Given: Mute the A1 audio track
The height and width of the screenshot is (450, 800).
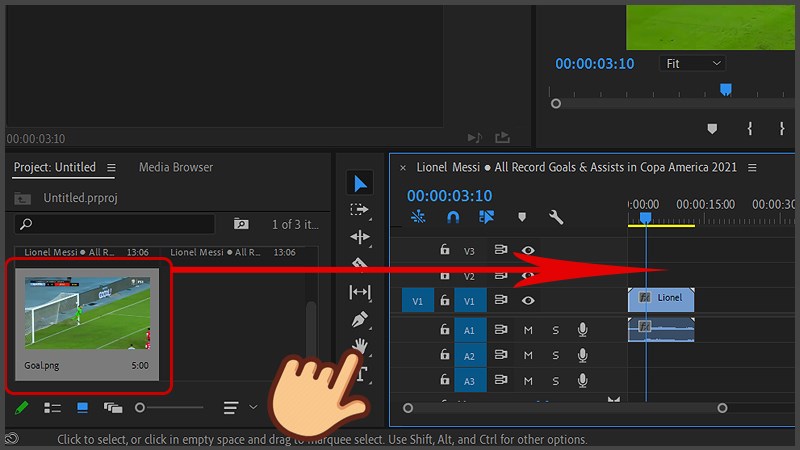Looking at the screenshot, I should [528, 330].
